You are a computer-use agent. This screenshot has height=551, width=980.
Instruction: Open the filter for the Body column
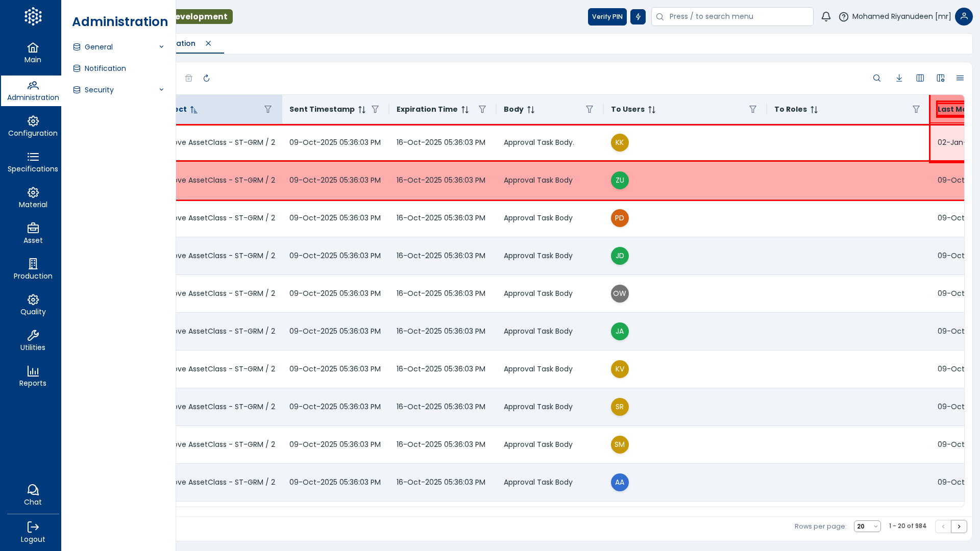click(x=589, y=110)
